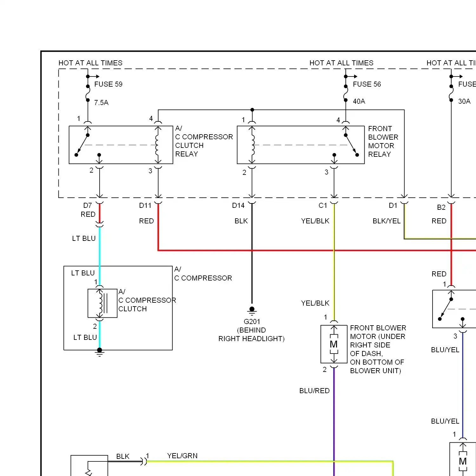This screenshot has width=476, height=476.
Task: Click the A/C relay coil symbol
Action: (158, 145)
